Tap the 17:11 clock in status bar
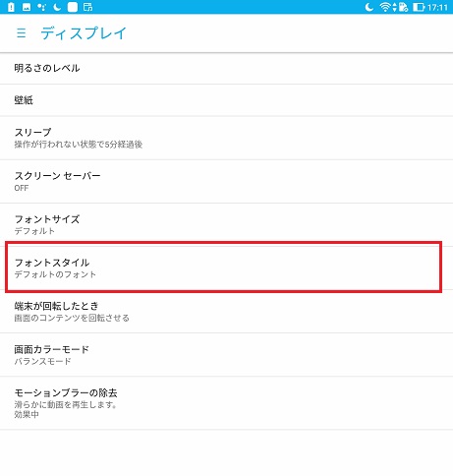 [x=437, y=7]
